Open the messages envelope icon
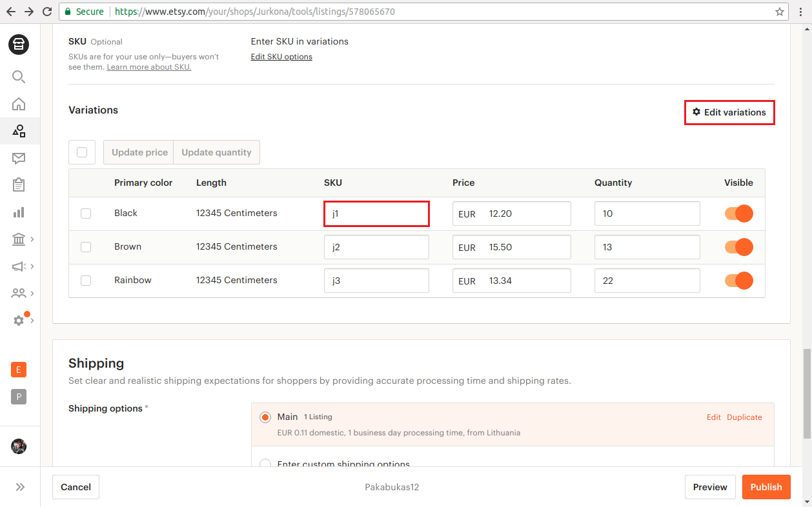This screenshot has width=812, height=507. [x=19, y=158]
